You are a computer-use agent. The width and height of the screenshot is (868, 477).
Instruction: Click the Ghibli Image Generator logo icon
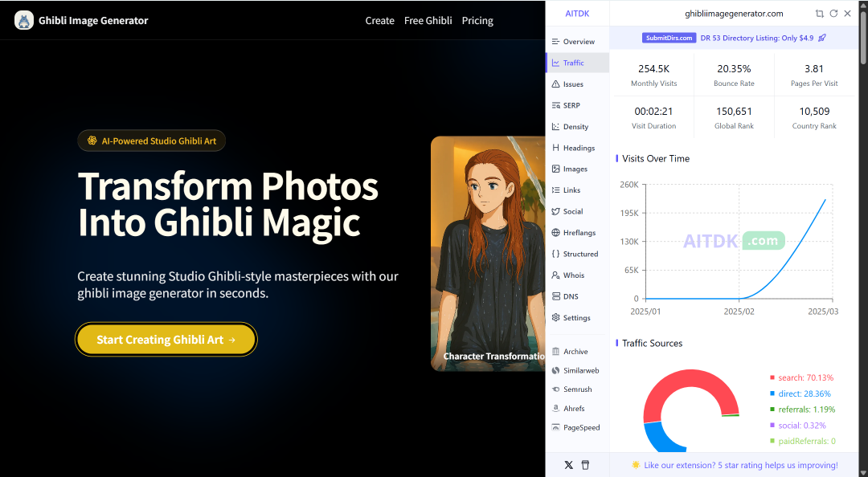click(x=24, y=20)
